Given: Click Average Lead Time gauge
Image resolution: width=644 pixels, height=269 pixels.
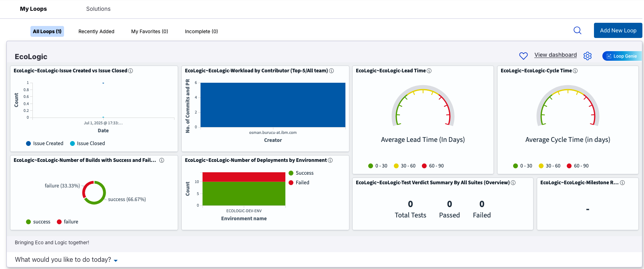Looking at the screenshot, I should point(423,106).
